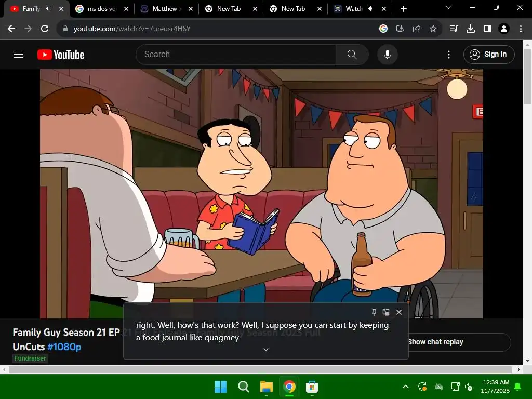Open Chrome profile avatar
This screenshot has width=532, height=399.
tap(504, 29)
